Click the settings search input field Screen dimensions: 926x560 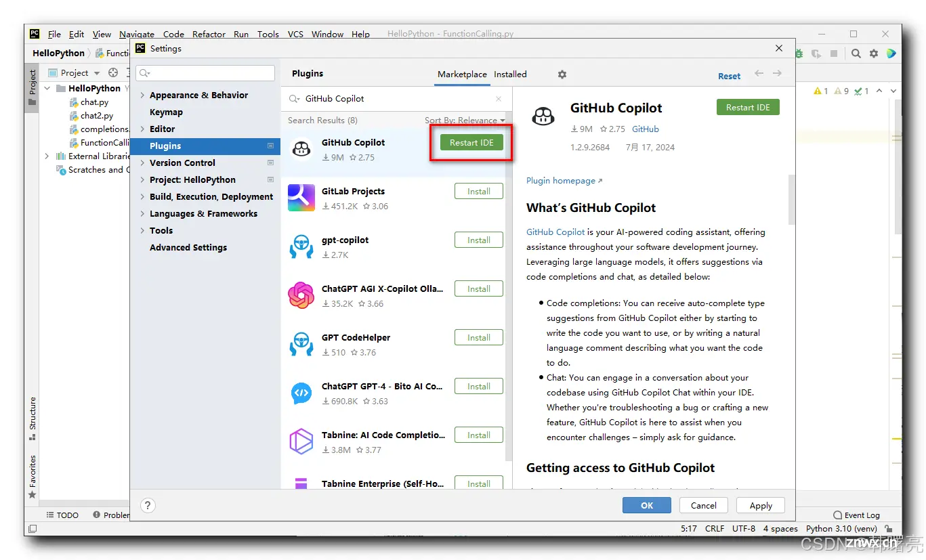[205, 73]
